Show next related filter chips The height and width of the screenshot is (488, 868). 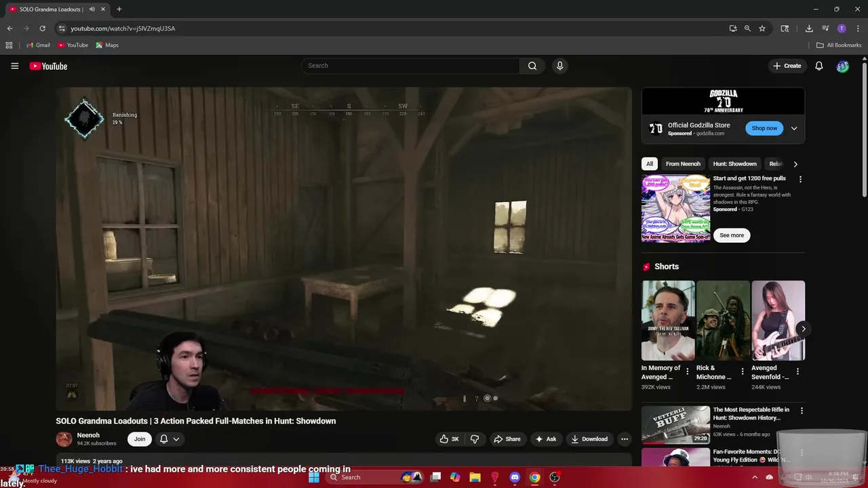coord(795,164)
